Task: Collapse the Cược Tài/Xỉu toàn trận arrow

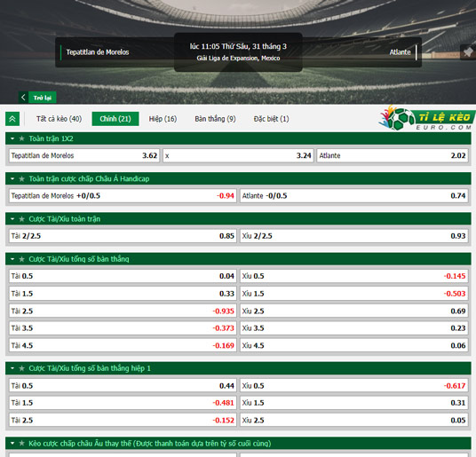Action: click(12, 219)
